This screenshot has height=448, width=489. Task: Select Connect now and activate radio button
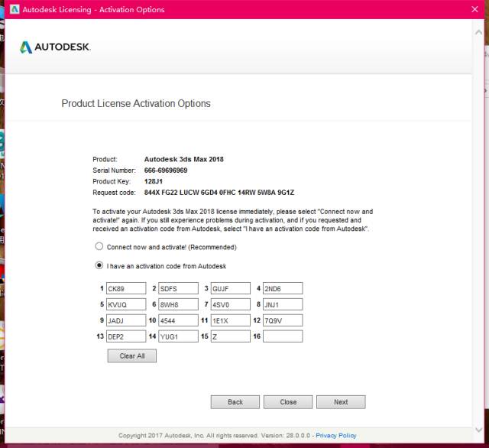click(99, 246)
